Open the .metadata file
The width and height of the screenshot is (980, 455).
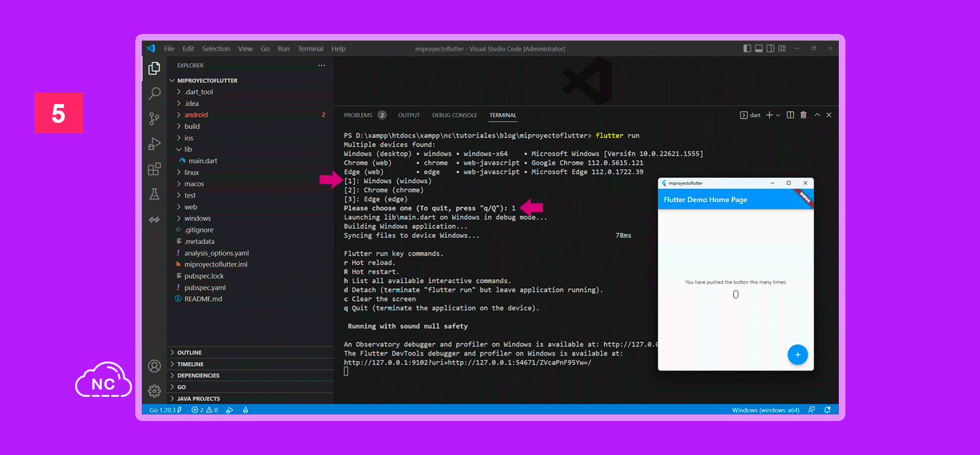coord(199,241)
